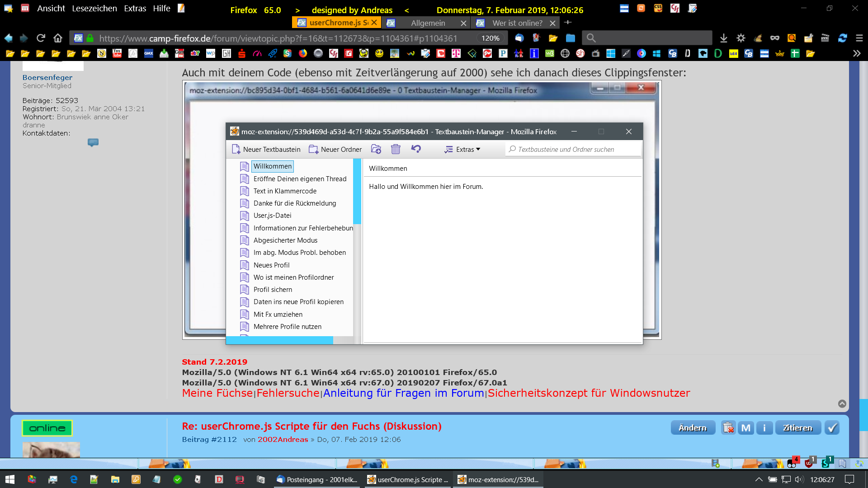Click the M moderation button on post
The width and height of the screenshot is (868, 488).
point(746,427)
